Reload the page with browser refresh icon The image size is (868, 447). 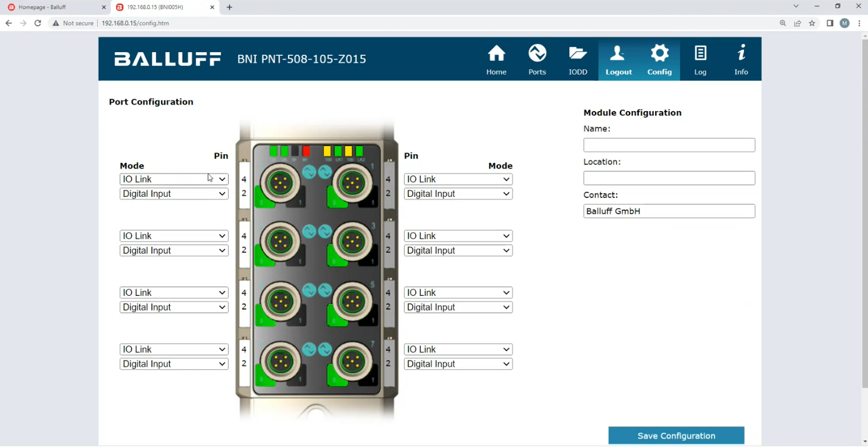(38, 23)
